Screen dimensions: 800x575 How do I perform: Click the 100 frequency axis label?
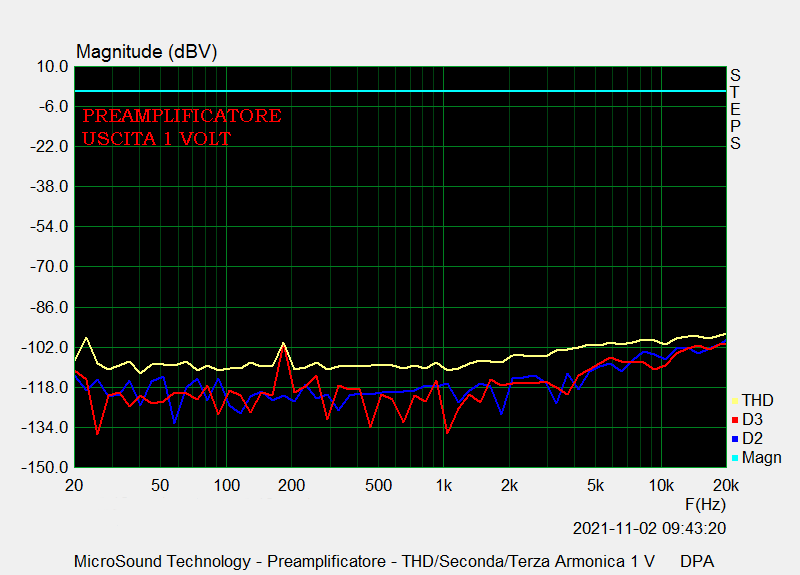click(x=227, y=486)
